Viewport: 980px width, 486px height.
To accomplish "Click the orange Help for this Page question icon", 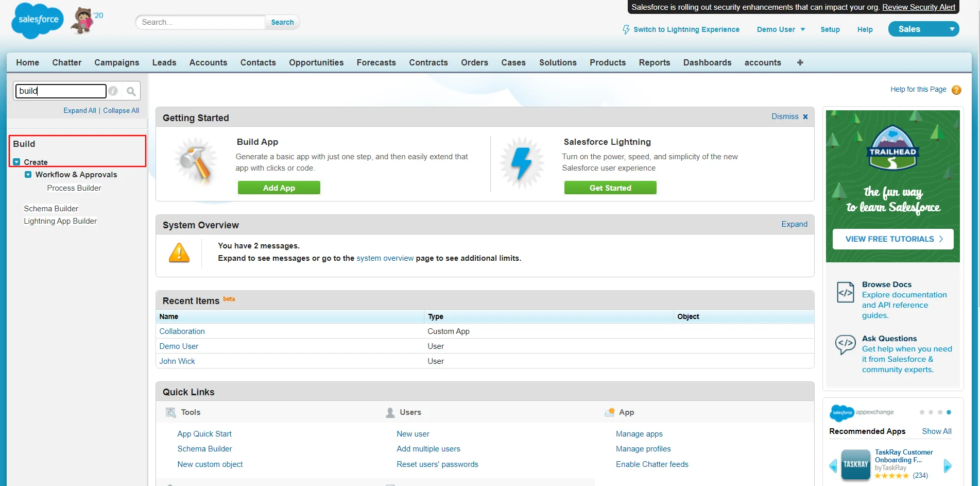I will [x=956, y=90].
